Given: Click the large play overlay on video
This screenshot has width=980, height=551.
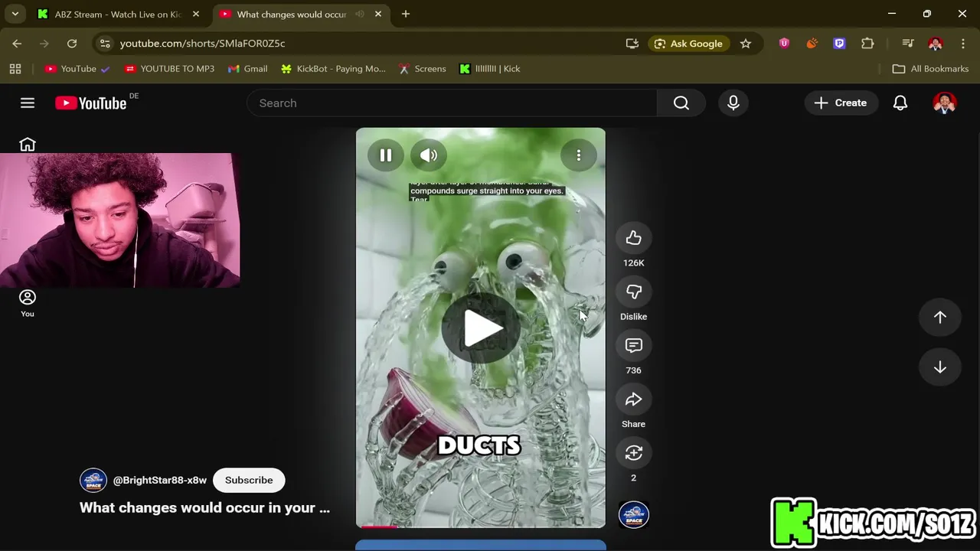Looking at the screenshot, I should 481,329.
